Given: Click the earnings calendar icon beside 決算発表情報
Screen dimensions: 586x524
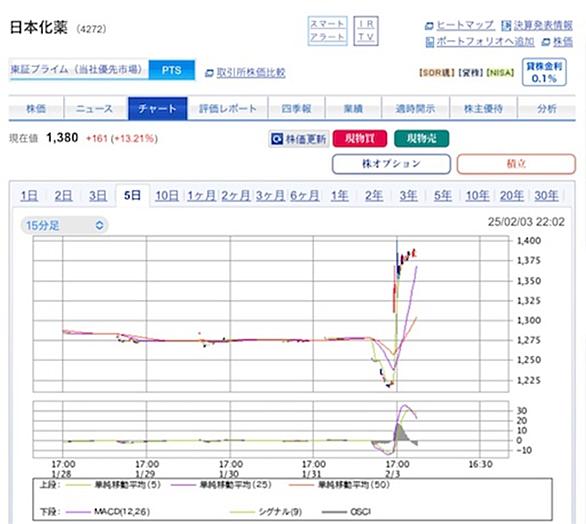Looking at the screenshot, I should 506,25.
